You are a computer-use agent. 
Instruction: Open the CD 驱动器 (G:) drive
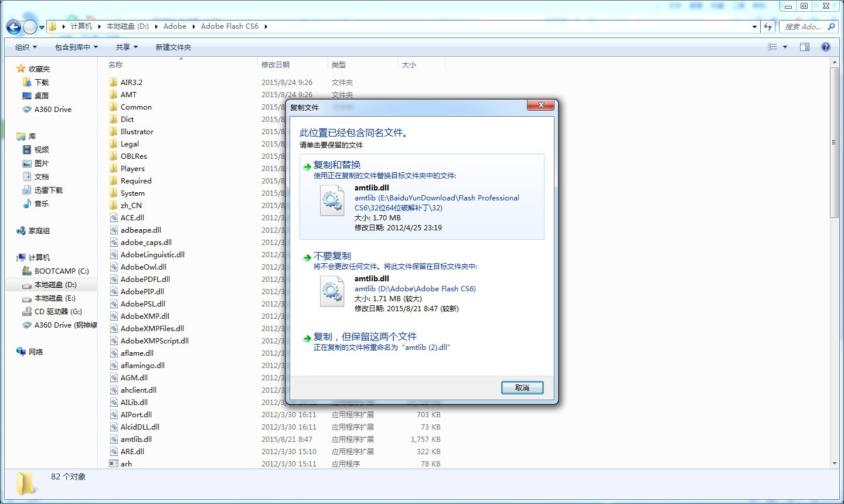(26, 312)
